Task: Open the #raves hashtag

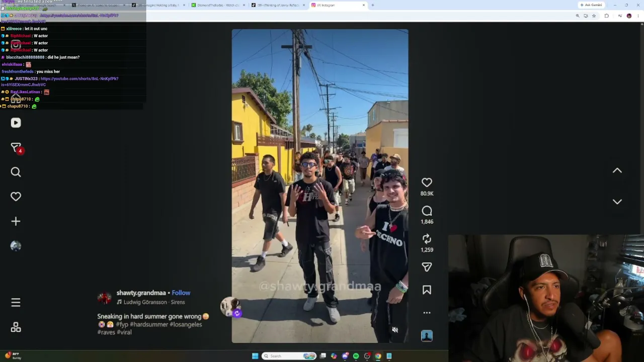Action: point(106,332)
